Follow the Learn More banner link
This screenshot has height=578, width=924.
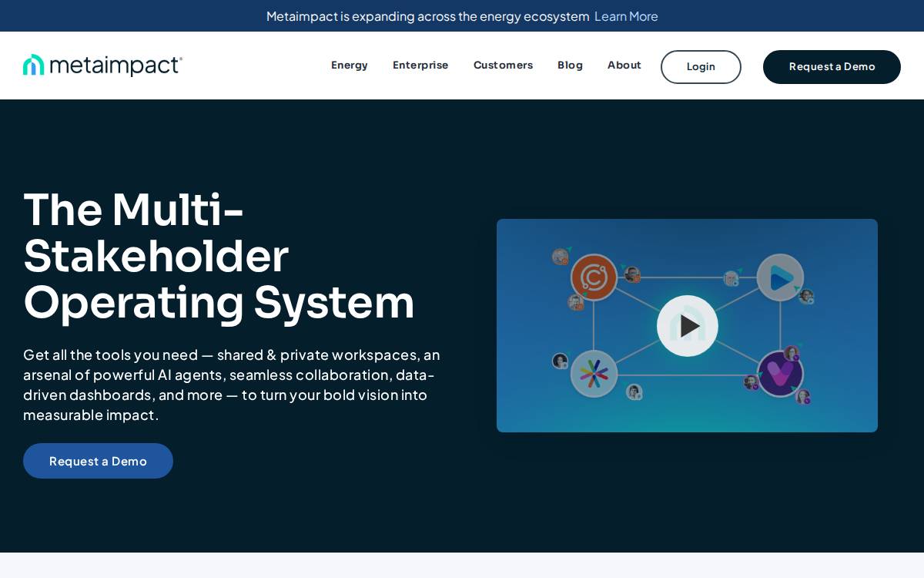point(626,16)
